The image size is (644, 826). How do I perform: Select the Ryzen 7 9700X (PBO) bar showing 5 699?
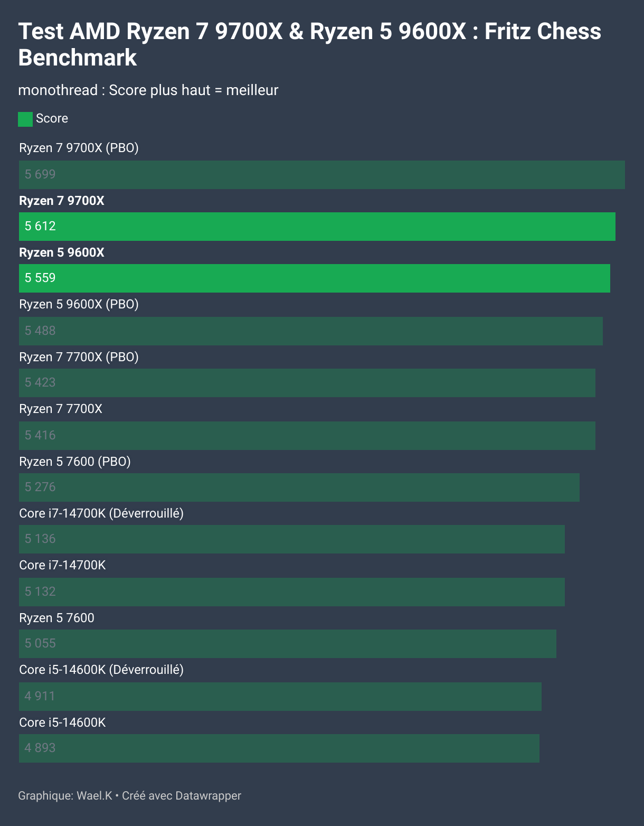(x=321, y=175)
